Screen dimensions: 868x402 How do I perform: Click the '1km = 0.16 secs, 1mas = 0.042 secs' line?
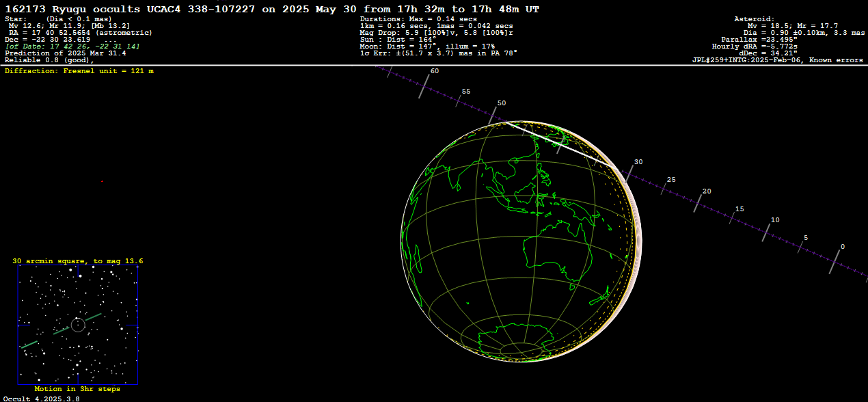coord(437,26)
